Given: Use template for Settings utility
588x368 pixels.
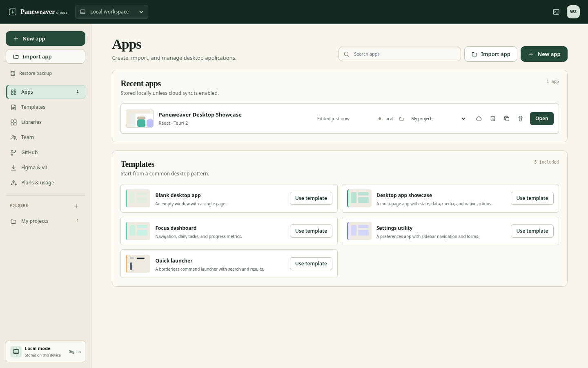Looking at the screenshot, I should pyautogui.click(x=532, y=231).
